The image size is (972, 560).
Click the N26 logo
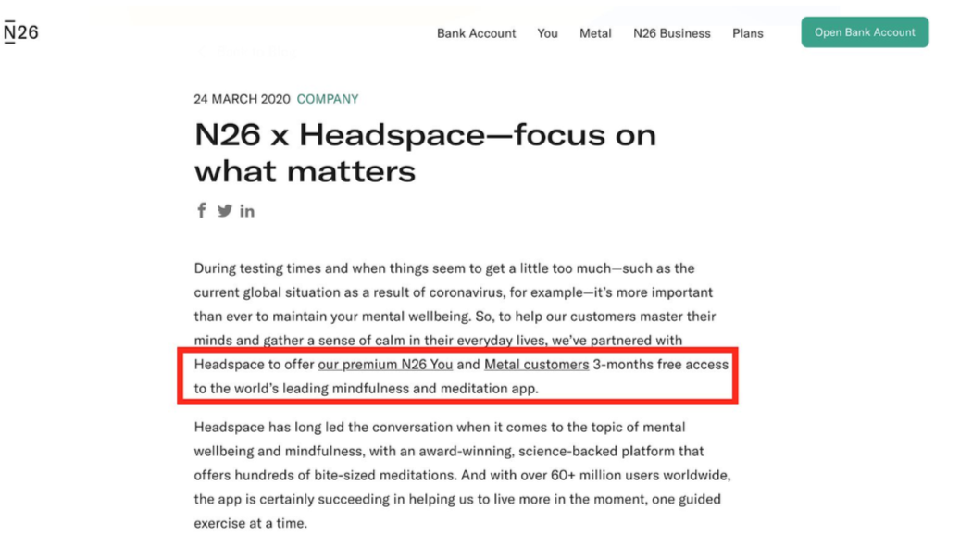tap(21, 32)
